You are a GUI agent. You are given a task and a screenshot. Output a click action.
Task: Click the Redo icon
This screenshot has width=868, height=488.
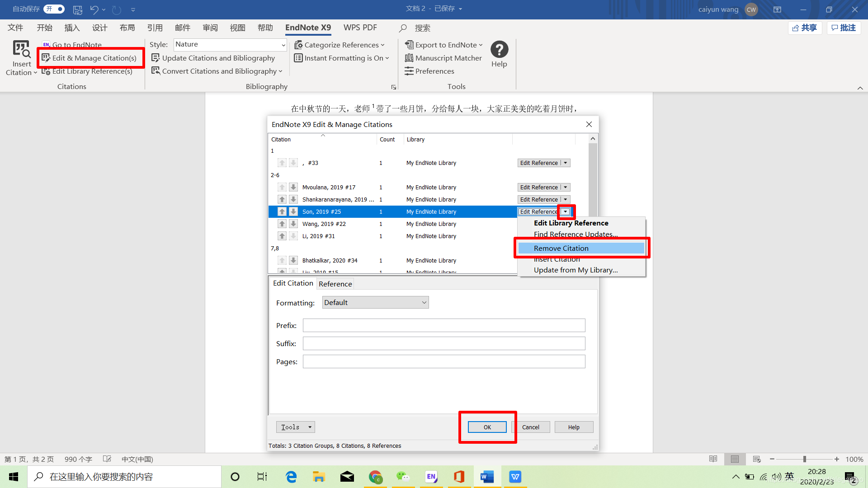[x=117, y=9]
